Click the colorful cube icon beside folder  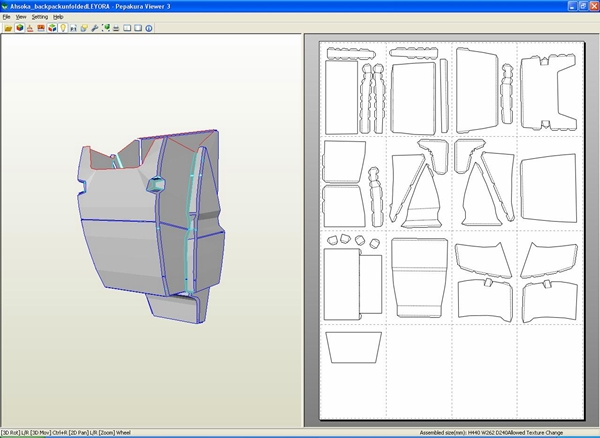[x=19, y=28]
